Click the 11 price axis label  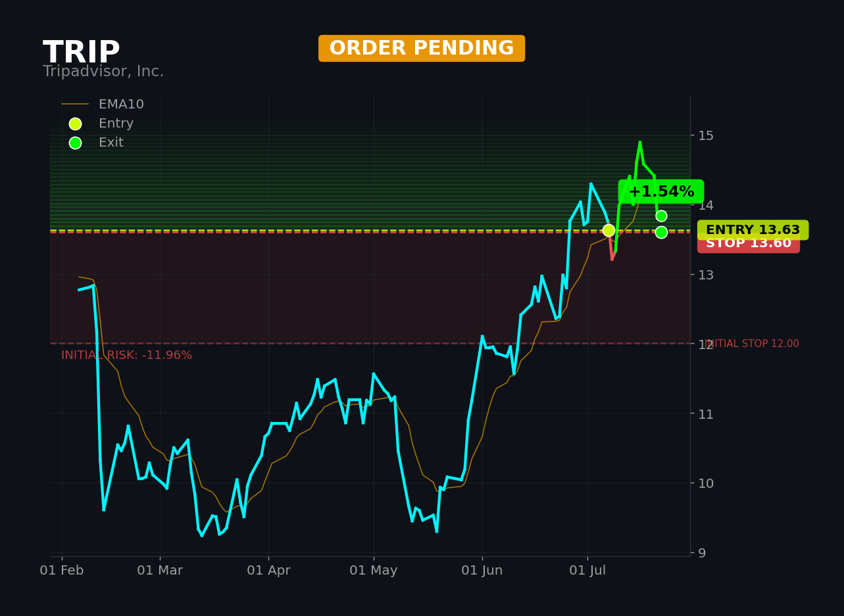coord(706,414)
